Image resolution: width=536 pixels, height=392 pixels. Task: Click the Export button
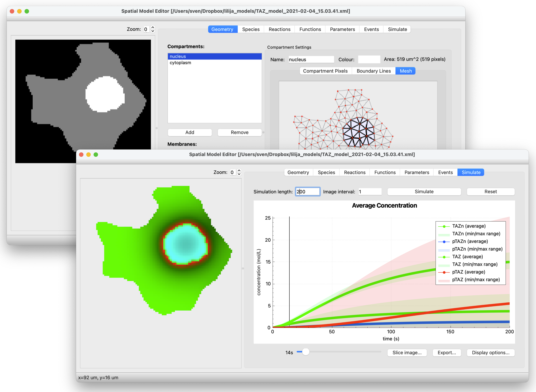click(x=447, y=353)
